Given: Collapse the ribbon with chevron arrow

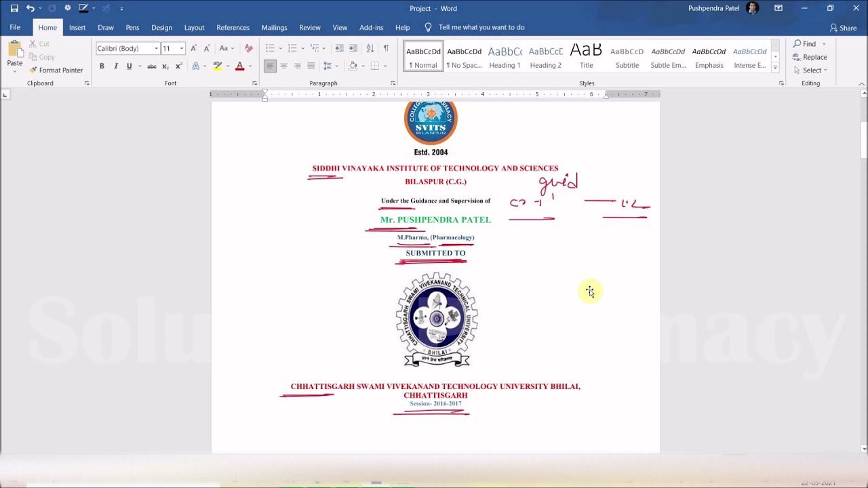Looking at the screenshot, I should [x=861, y=83].
